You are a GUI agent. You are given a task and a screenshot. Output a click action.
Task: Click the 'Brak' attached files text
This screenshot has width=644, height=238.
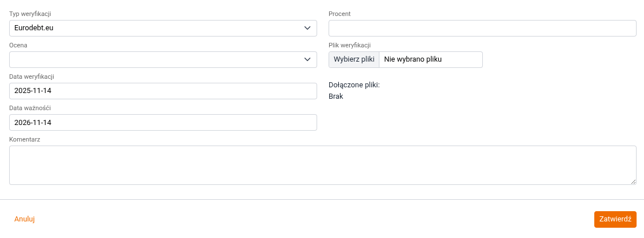336,96
